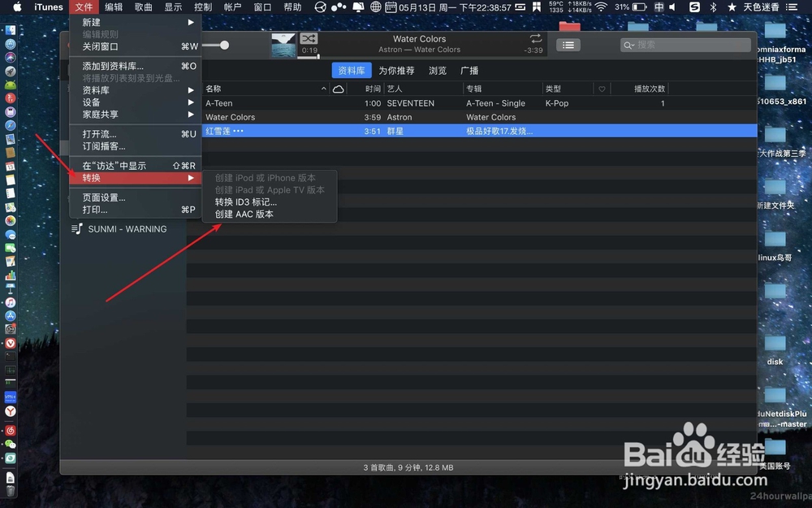Viewport: 812px width, 508px height.
Task: Open the 控制 menu in menu bar
Action: (x=203, y=7)
